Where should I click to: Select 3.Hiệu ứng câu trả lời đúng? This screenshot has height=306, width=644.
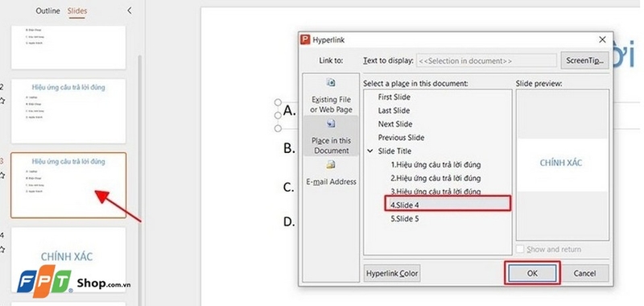(x=436, y=192)
